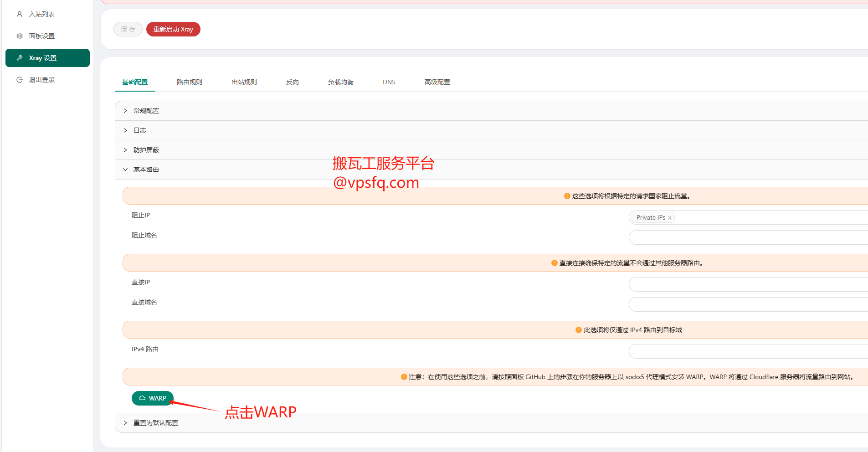Expand the 防护屏蔽 section

pyautogui.click(x=146, y=150)
